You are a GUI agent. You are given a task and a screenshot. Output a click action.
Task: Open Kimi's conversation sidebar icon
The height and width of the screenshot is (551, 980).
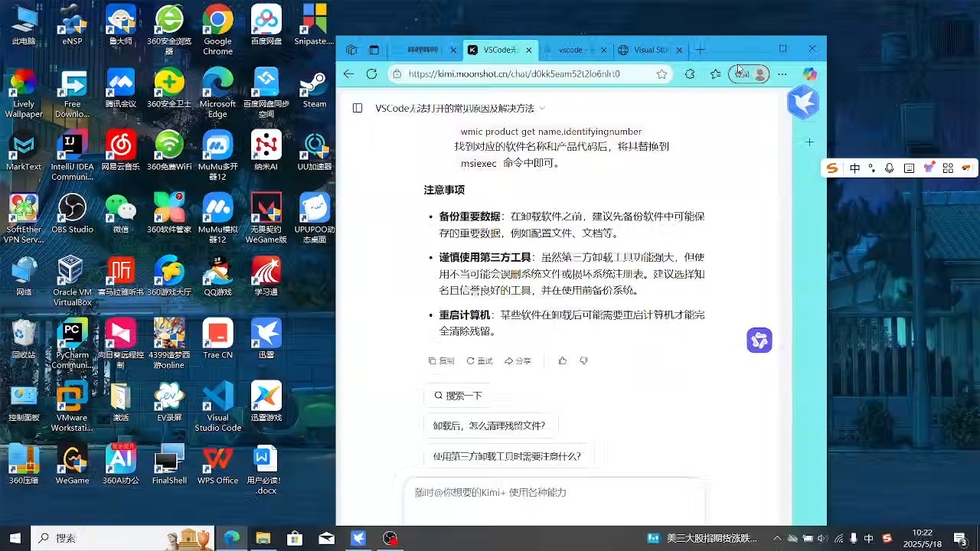[x=357, y=108]
